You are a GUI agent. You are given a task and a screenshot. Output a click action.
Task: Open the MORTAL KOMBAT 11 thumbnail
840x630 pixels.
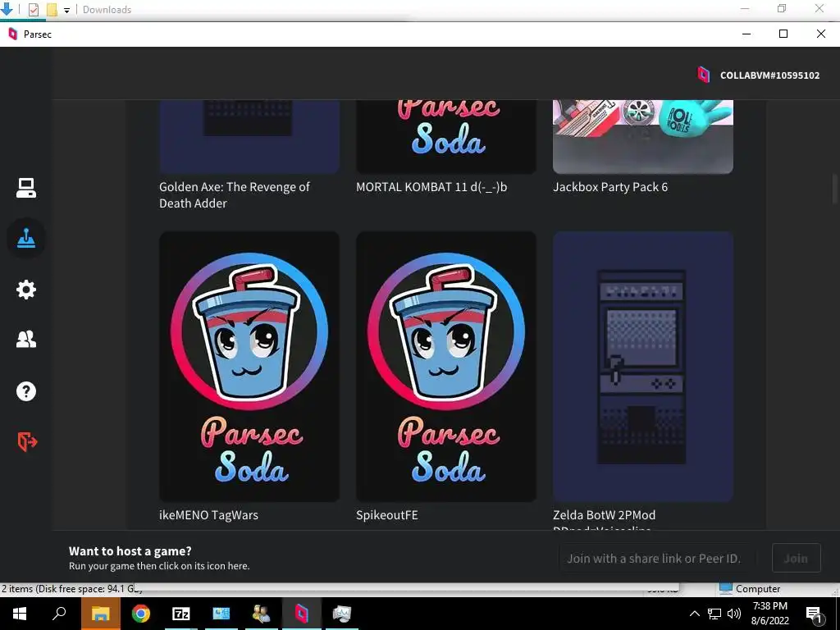click(445, 137)
